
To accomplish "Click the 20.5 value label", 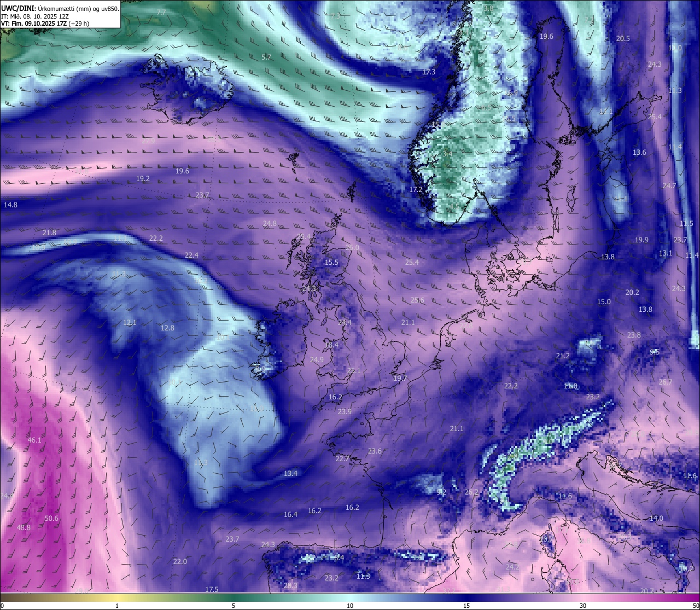I will pos(623,38).
